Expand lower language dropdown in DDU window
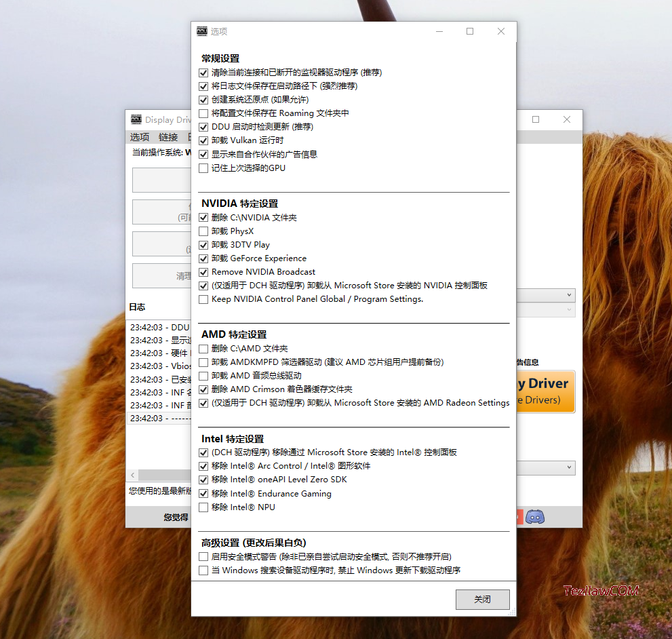This screenshot has width=672, height=639. (x=569, y=467)
